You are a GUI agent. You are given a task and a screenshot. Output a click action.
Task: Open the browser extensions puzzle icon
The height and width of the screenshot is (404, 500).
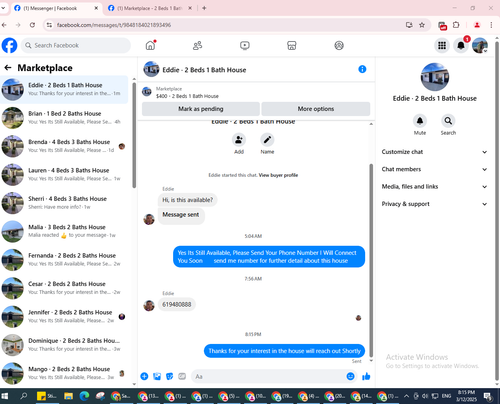click(x=456, y=25)
